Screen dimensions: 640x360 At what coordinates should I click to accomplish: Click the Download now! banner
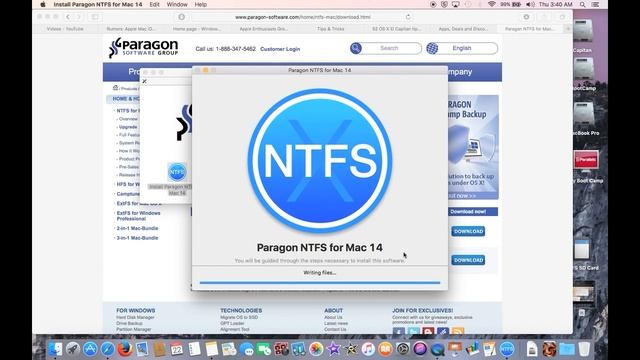[x=468, y=212]
